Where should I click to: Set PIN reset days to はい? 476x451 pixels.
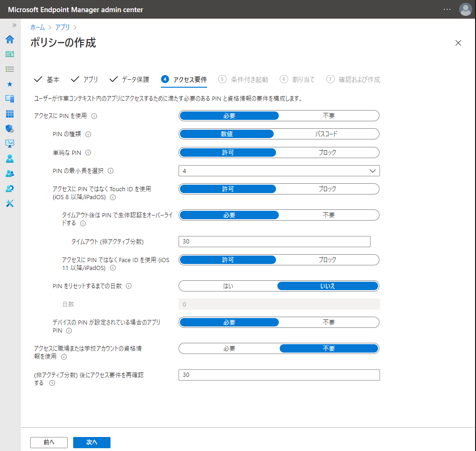click(228, 286)
